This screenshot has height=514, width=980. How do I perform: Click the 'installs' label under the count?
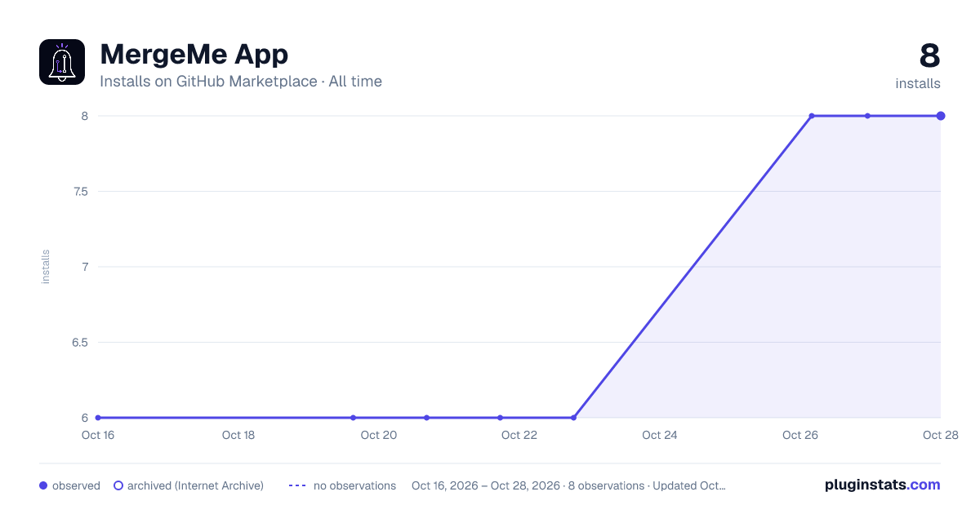click(918, 83)
